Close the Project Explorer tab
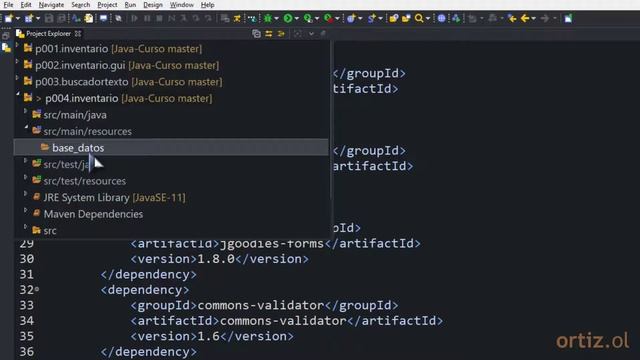Image resolution: width=640 pixels, height=360 pixels. (x=78, y=33)
